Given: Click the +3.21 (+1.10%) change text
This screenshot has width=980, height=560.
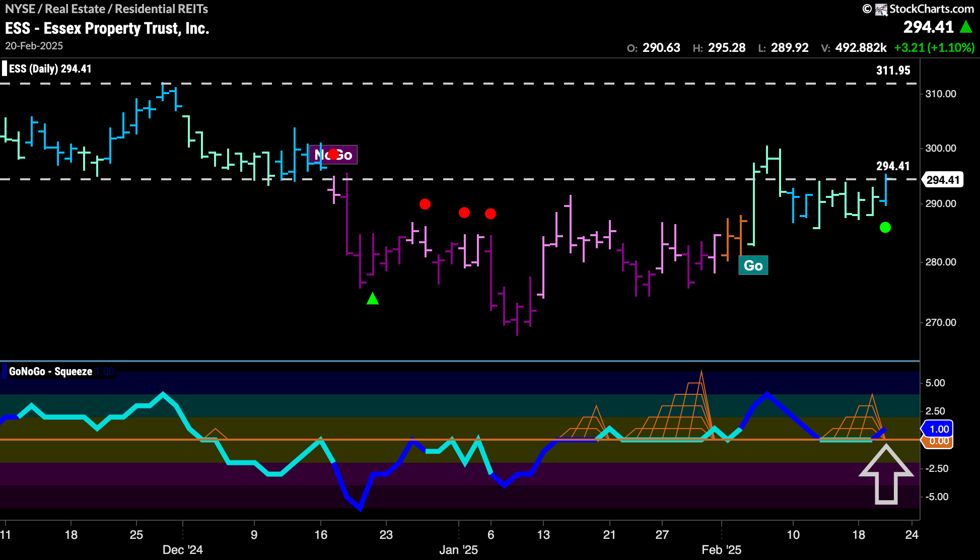Looking at the screenshot, I should coord(934,48).
